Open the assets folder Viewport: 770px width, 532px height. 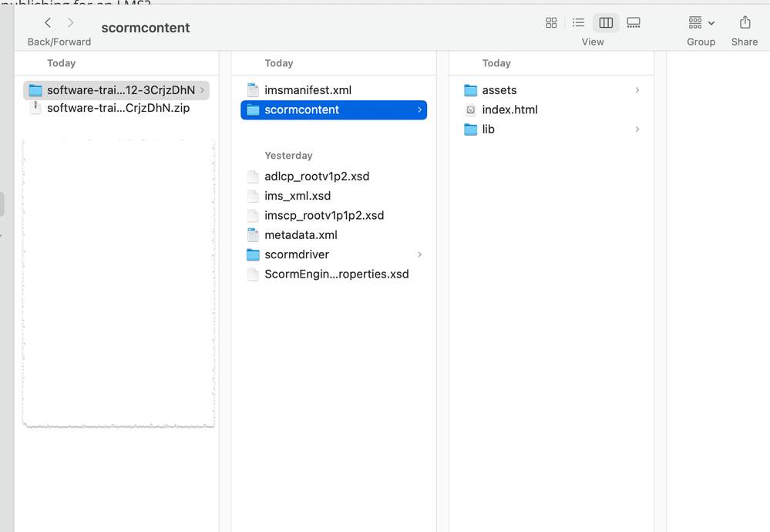[499, 90]
